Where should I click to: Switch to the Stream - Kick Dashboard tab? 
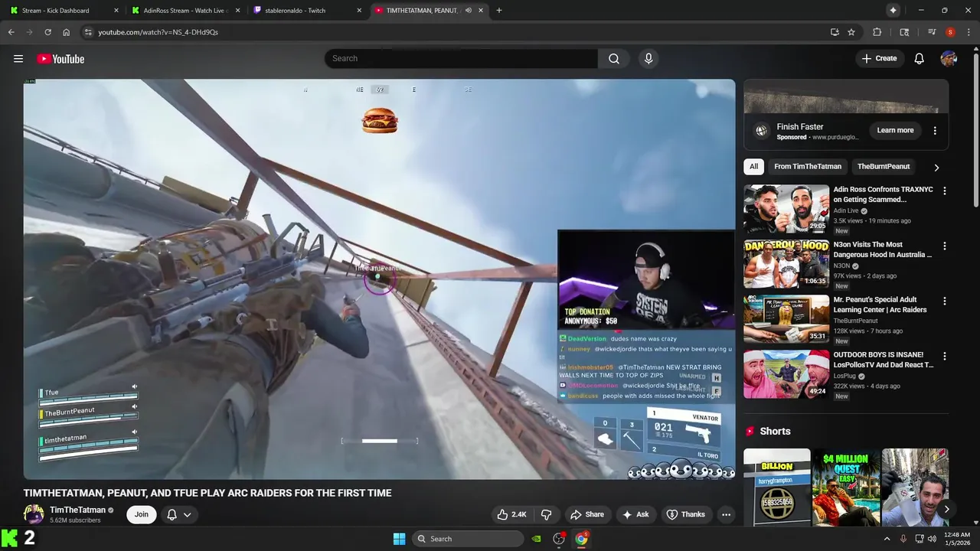tap(64, 10)
